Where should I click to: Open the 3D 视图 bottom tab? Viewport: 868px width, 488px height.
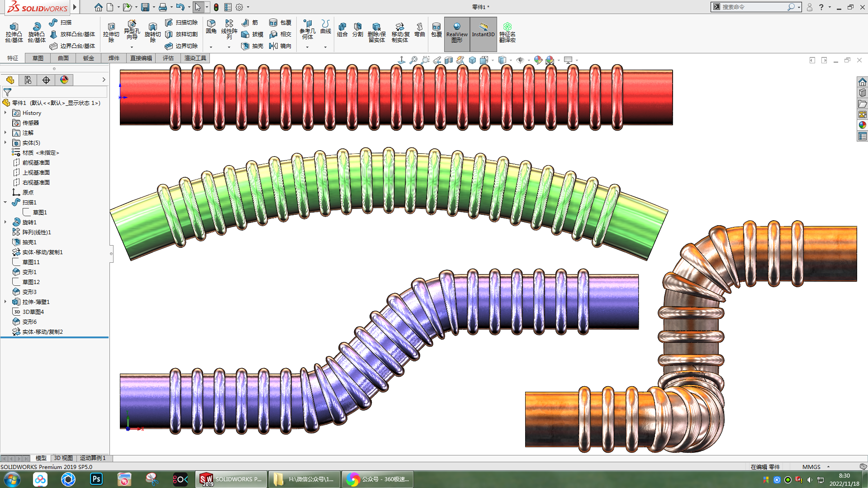[x=63, y=458]
